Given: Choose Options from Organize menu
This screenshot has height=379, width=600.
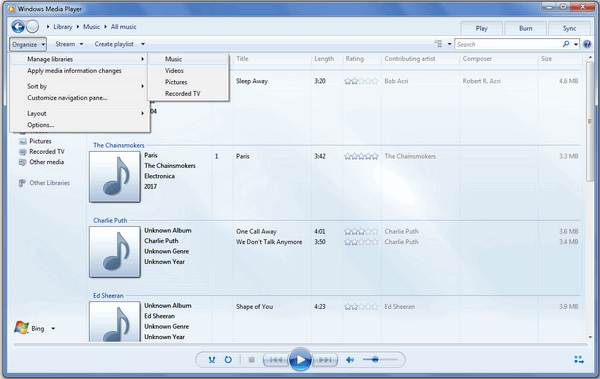Looking at the screenshot, I should click(x=79, y=125).
